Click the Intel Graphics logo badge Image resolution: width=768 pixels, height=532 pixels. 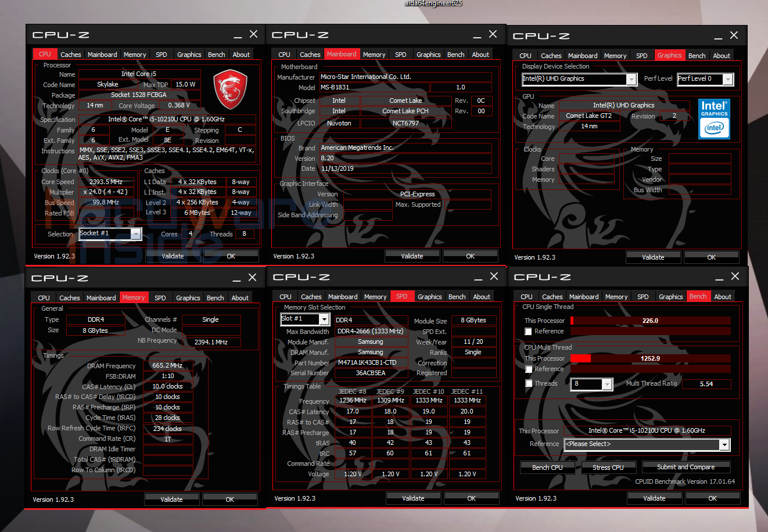point(714,119)
